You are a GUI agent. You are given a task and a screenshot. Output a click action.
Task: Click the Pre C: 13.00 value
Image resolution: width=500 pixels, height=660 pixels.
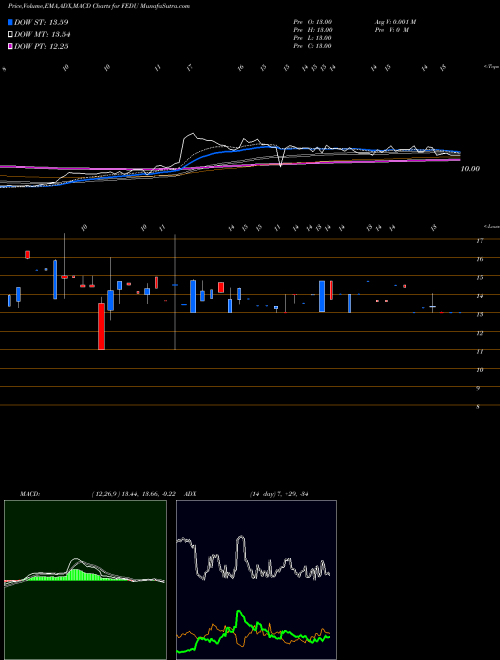click(313, 46)
